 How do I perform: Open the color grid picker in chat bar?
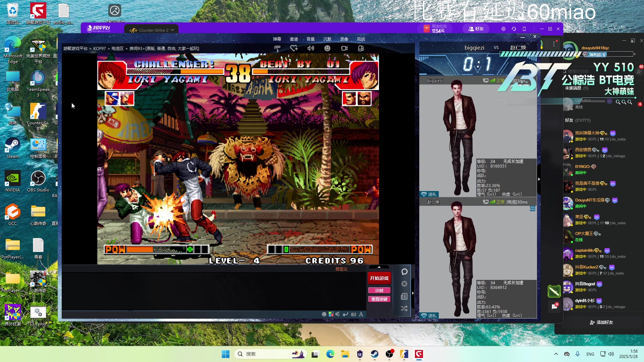tap(331, 314)
